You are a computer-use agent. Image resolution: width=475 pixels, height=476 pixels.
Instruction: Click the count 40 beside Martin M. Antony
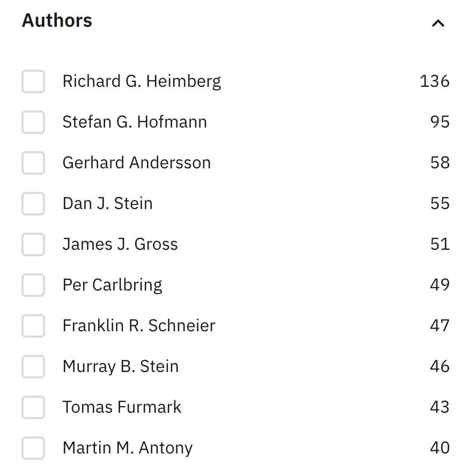point(441,448)
